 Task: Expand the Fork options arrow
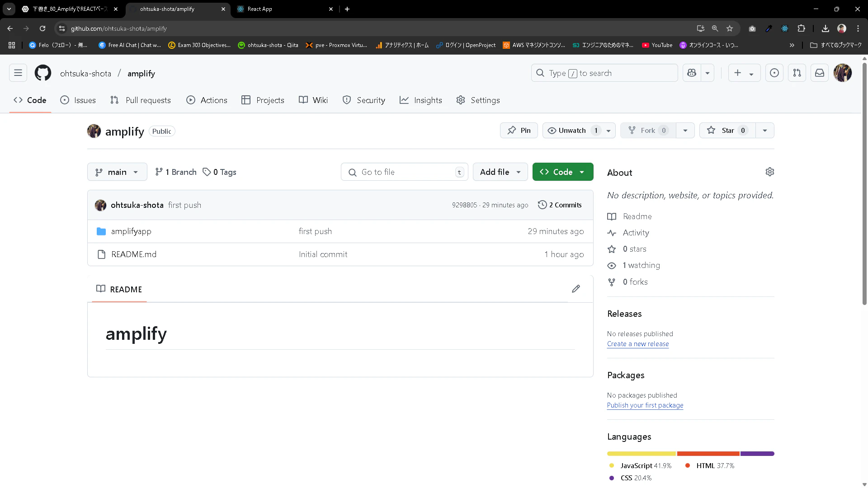685,131
